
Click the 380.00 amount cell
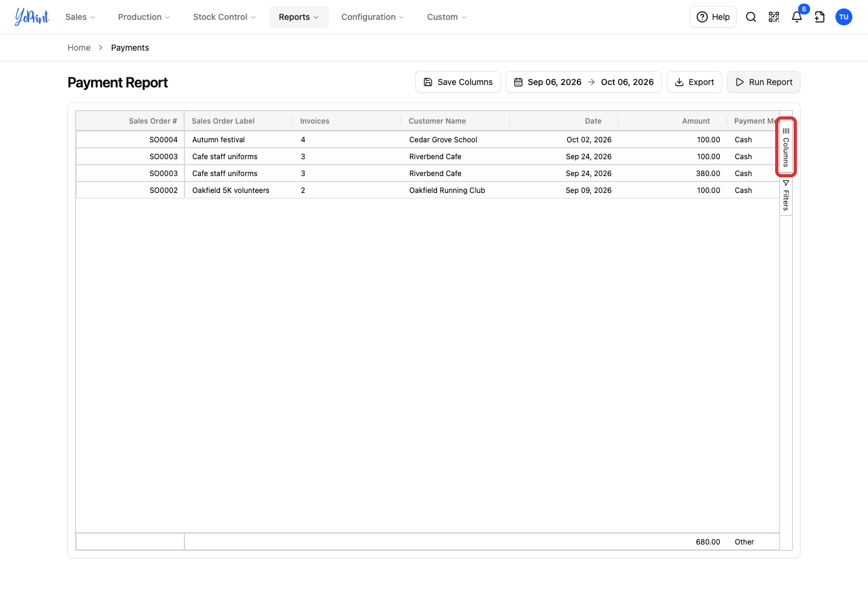tap(673, 174)
